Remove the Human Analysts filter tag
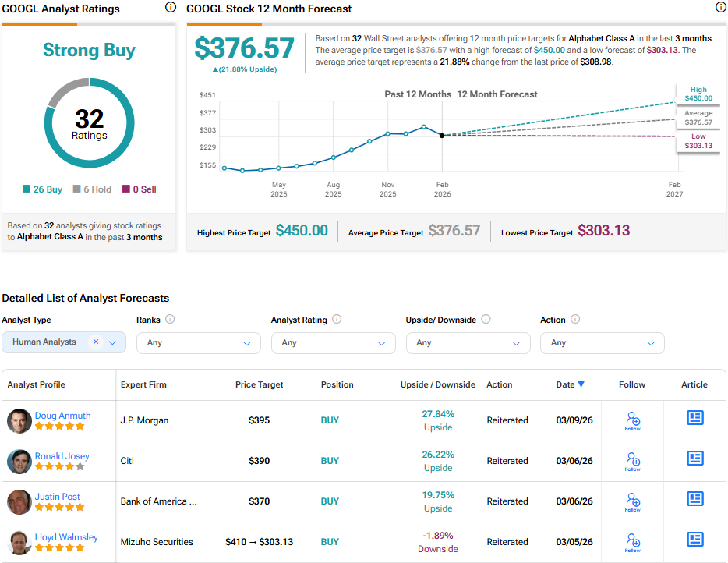 point(96,342)
